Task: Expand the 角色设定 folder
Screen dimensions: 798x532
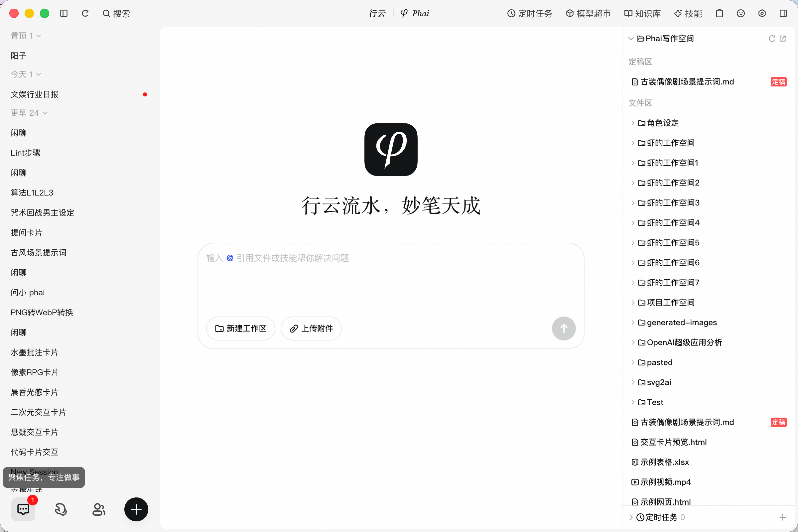Action: [633, 123]
